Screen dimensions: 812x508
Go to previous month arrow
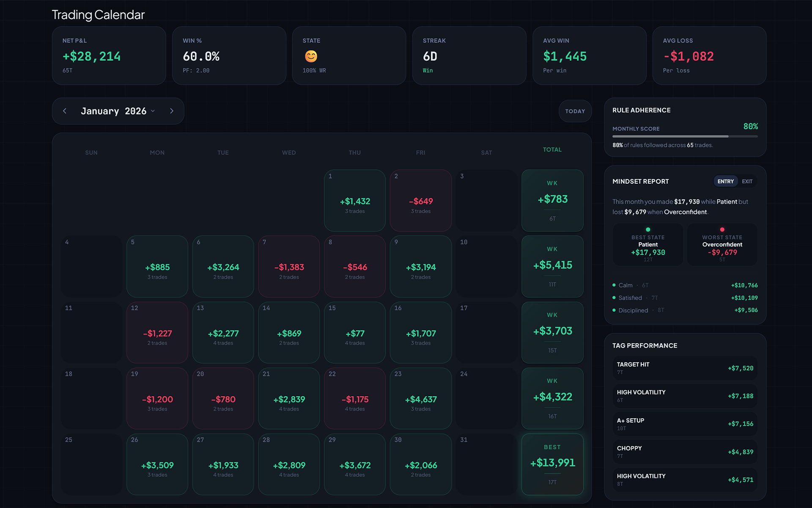click(x=65, y=111)
